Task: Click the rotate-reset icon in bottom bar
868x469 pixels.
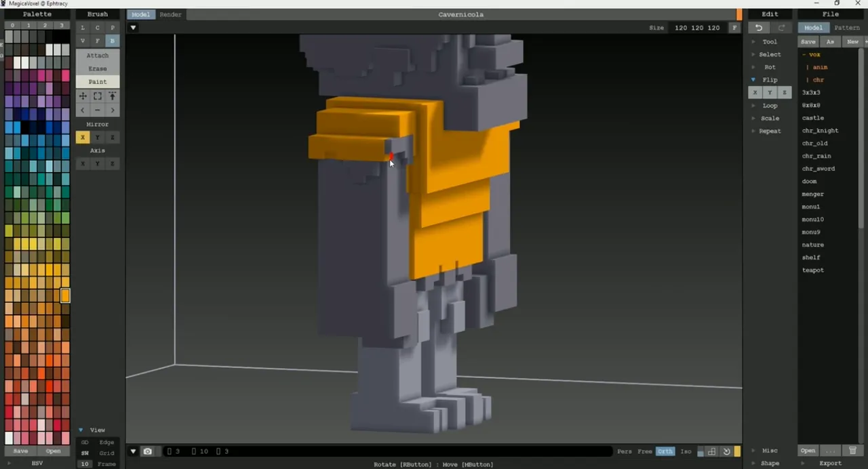Action: tap(726, 451)
